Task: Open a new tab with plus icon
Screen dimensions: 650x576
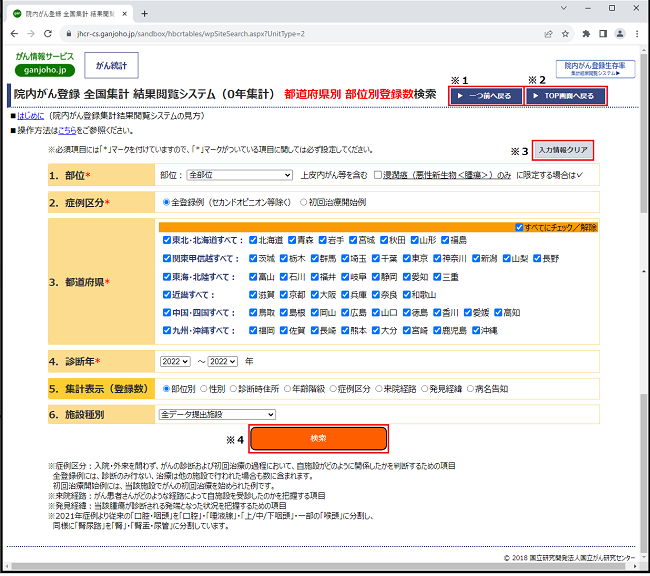Action: click(144, 14)
